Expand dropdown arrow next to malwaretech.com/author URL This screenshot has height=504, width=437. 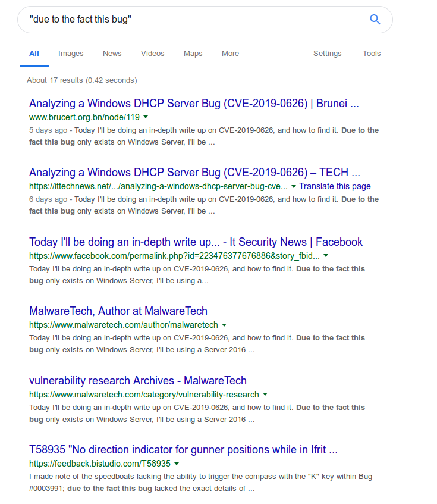click(224, 325)
